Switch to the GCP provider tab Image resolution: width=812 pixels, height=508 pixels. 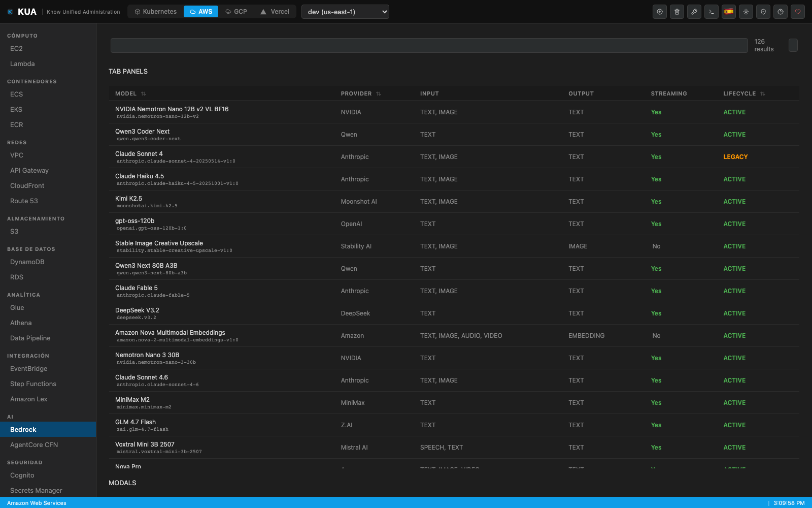(236, 12)
